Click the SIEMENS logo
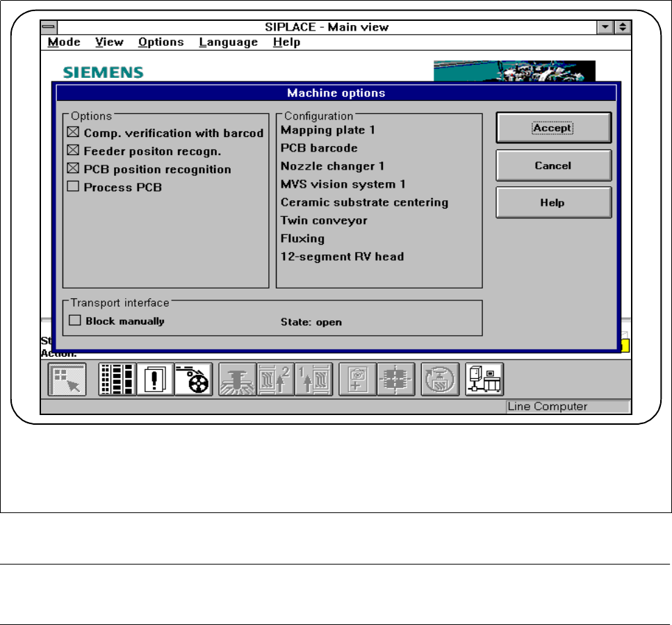 (x=104, y=72)
